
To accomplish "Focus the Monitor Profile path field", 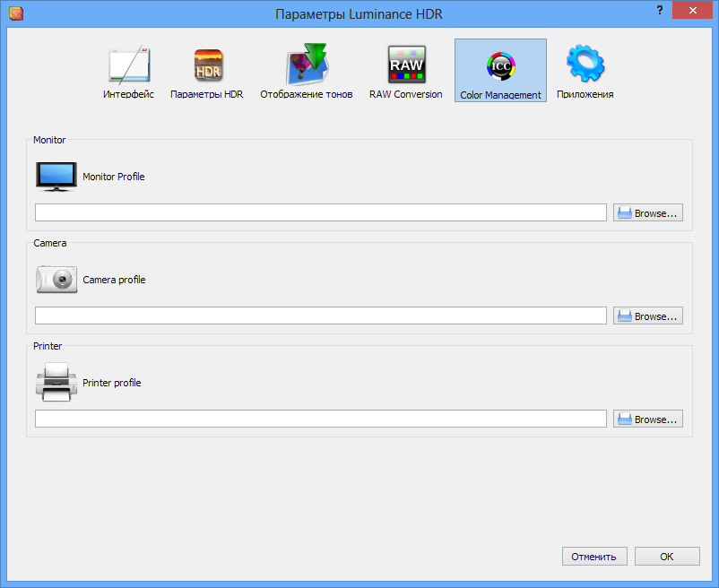I will [321, 212].
